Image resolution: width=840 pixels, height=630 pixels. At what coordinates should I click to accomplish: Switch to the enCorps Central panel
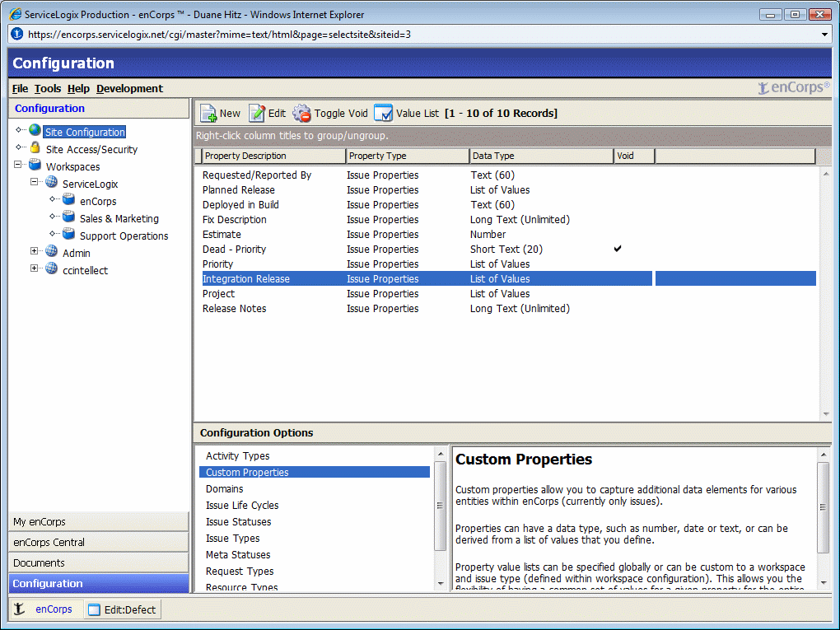point(99,542)
